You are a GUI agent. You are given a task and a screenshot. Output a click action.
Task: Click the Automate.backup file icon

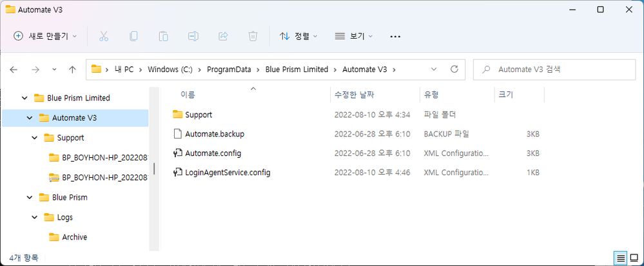click(177, 134)
